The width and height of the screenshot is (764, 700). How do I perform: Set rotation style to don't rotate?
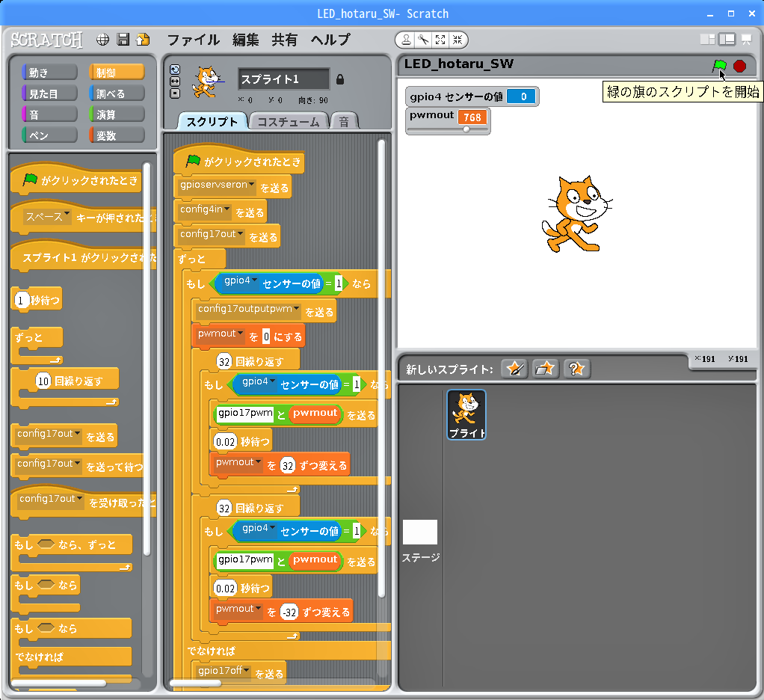tap(175, 93)
